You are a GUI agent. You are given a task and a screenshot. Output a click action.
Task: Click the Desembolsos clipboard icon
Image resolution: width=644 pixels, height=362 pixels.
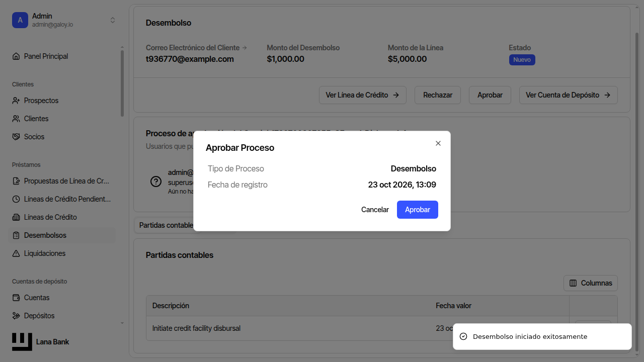(x=16, y=235)
